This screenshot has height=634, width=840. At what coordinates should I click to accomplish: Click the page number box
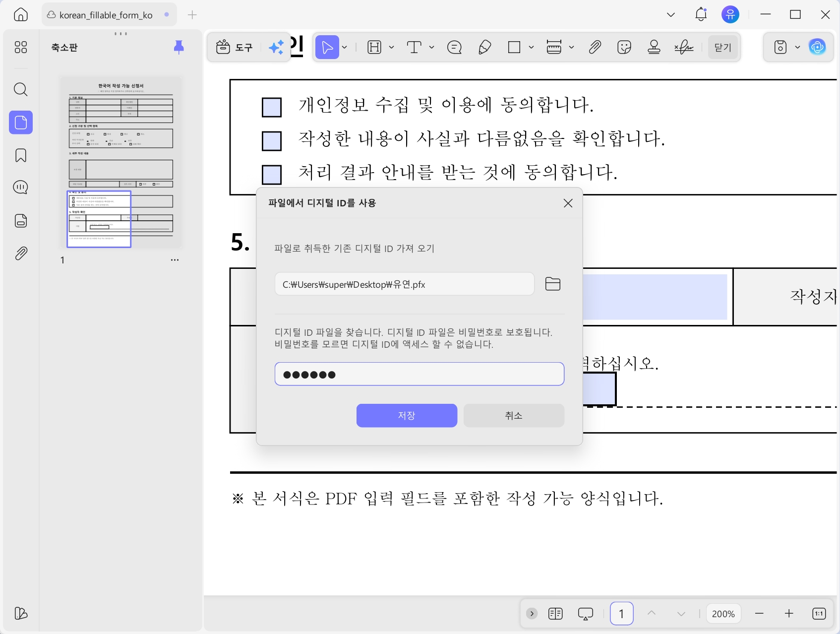(x=621, y=614)
